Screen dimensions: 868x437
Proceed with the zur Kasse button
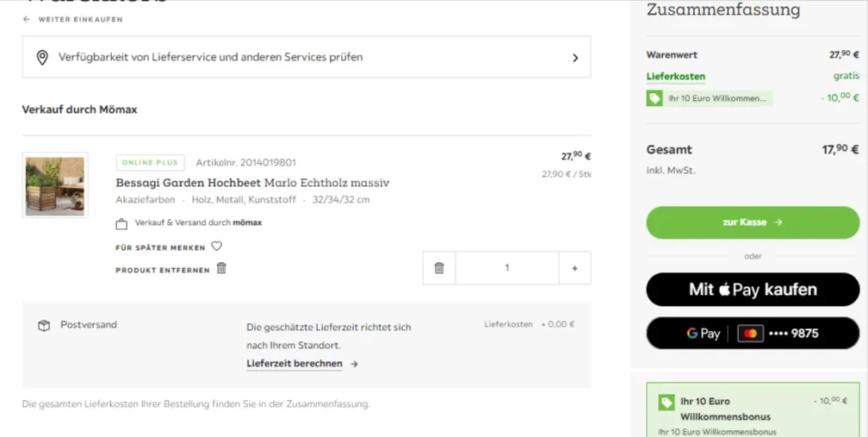click(753, 222)
